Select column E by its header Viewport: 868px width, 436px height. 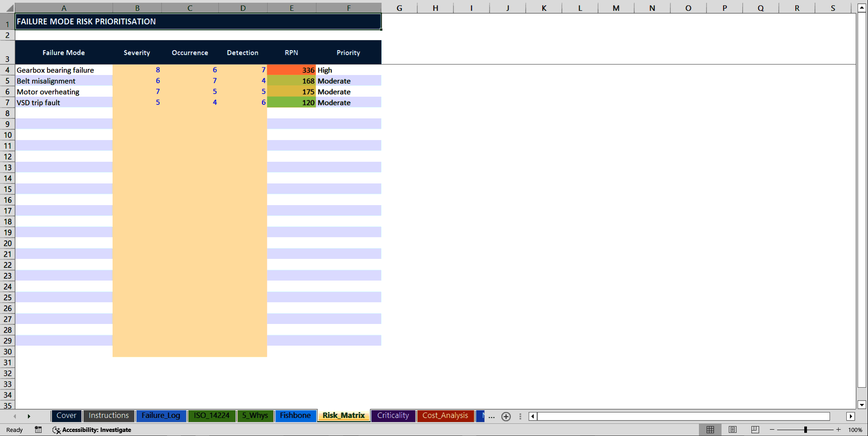tap(292, 8)
